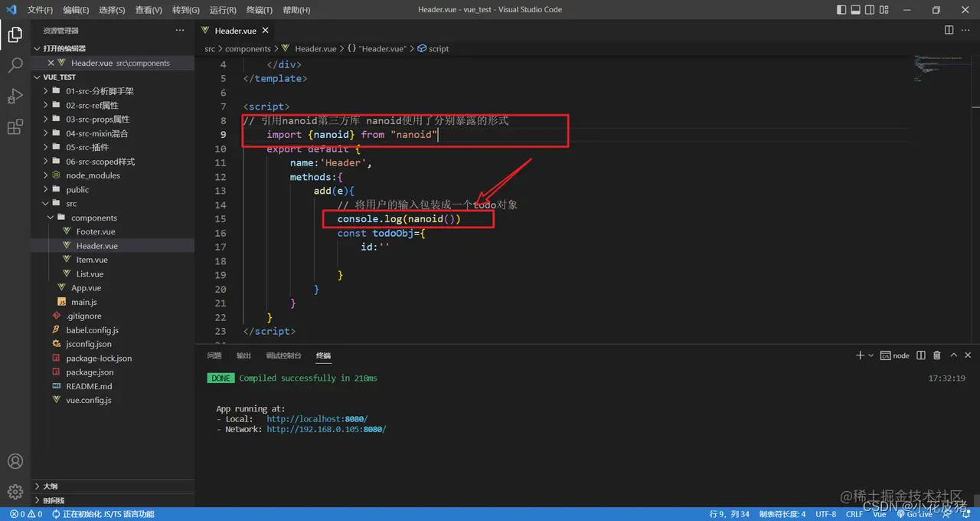The height and width of the screenshot is (521, 980).
Task: Open the errors and warnings counter
Action: [25, 514]
